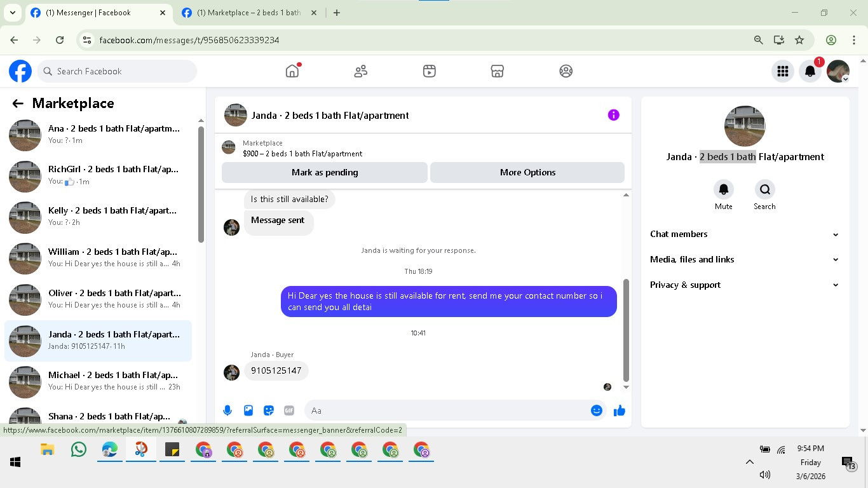Bookmark this page with star icon
868x488 pixels.
point(799,40)
